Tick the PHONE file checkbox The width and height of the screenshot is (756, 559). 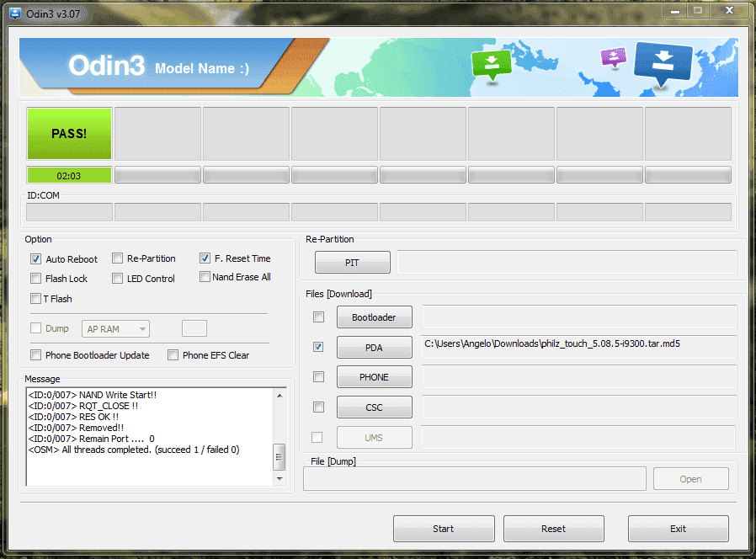pyautogui.click(x=319, y=376)
